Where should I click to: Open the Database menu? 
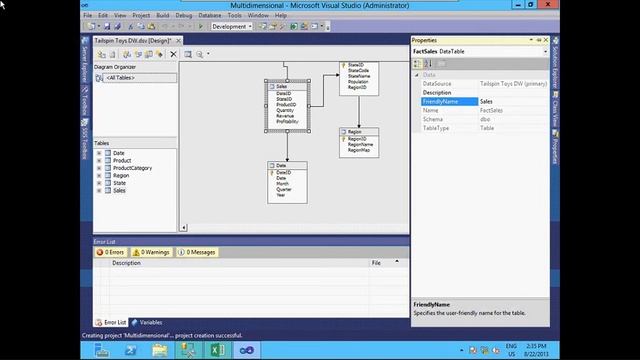tap(210, 16)
